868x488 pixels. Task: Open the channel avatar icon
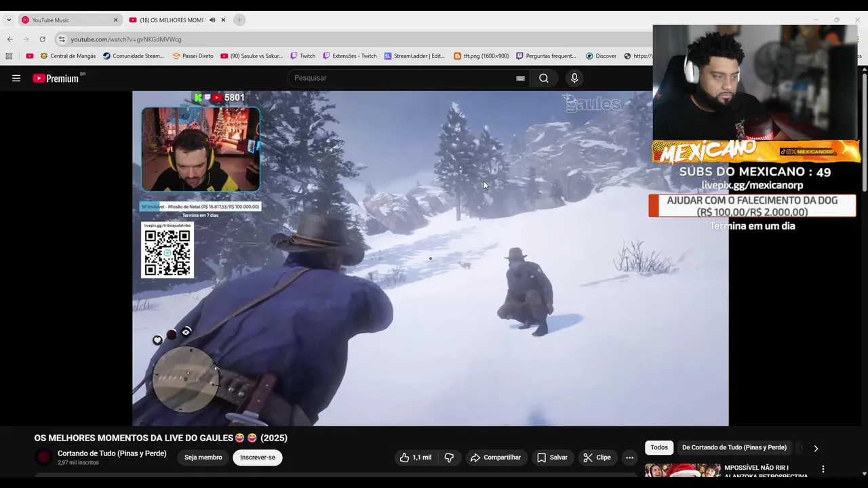click(43, 457)
